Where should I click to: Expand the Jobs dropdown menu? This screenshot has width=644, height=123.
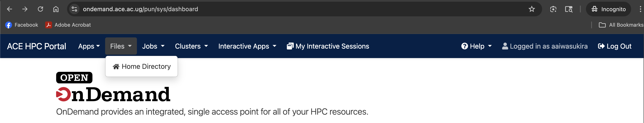tap(153, 46)
